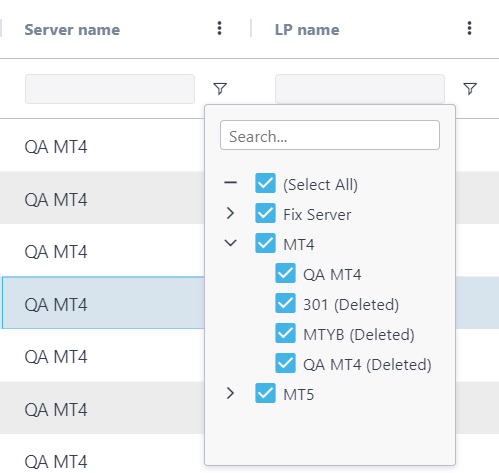Uncheck the MTYB (Deleted) checkbox
Image resolution: width=499 pixels, height=473 pixels.
pyautogui.click(x=285, y=333)
